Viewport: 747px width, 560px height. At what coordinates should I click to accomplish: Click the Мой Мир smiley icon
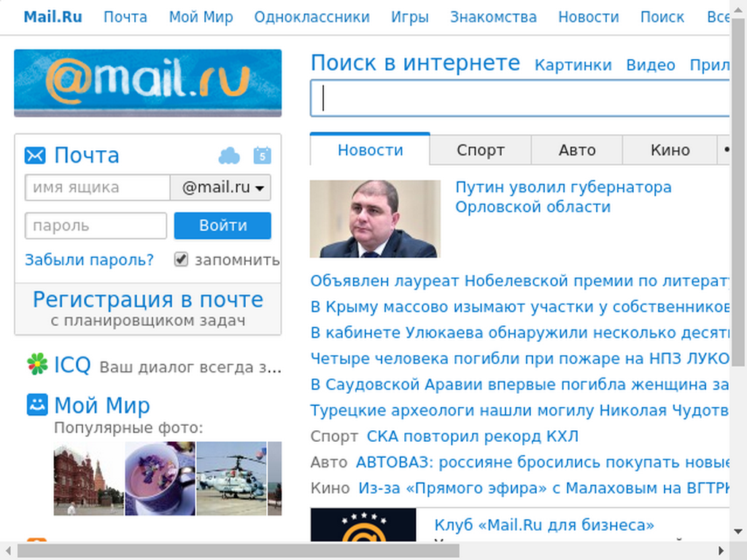[37, 405]
